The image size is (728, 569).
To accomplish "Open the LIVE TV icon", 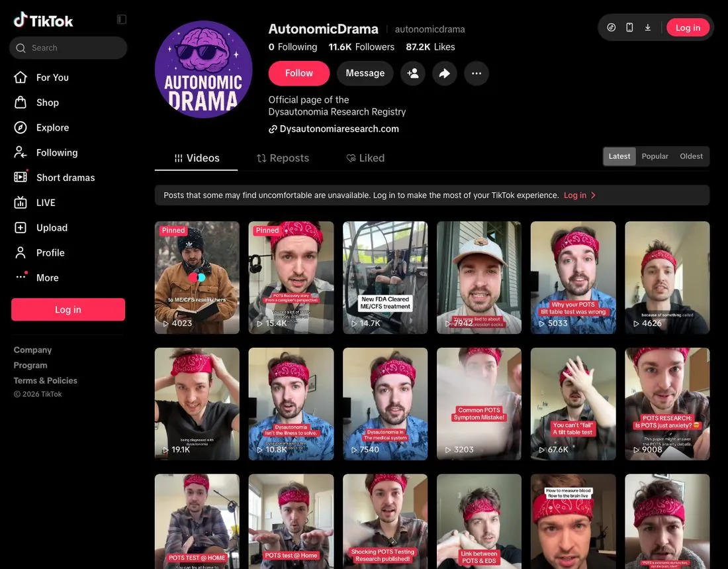I will pos(21,202).
